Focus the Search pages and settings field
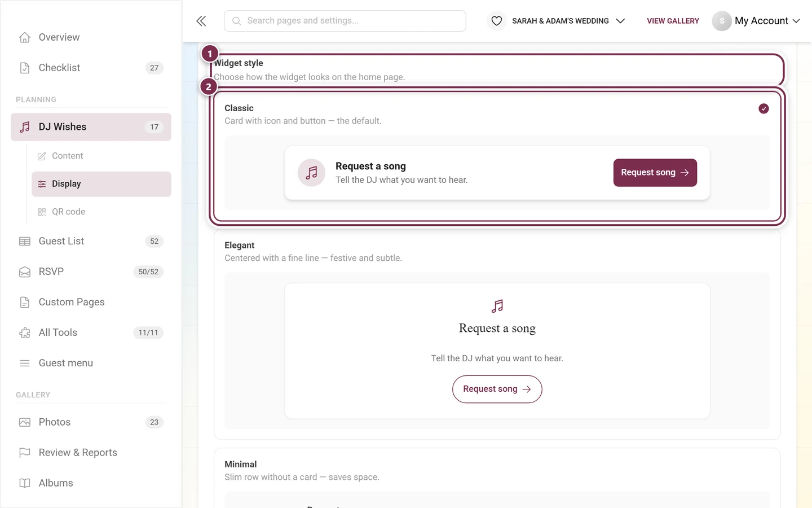Viewport: 812px width, 508px height. 345,21
